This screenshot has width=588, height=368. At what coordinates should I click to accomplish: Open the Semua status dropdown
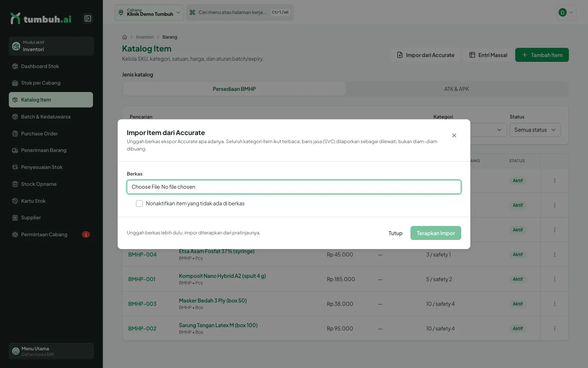click(535, 130)
